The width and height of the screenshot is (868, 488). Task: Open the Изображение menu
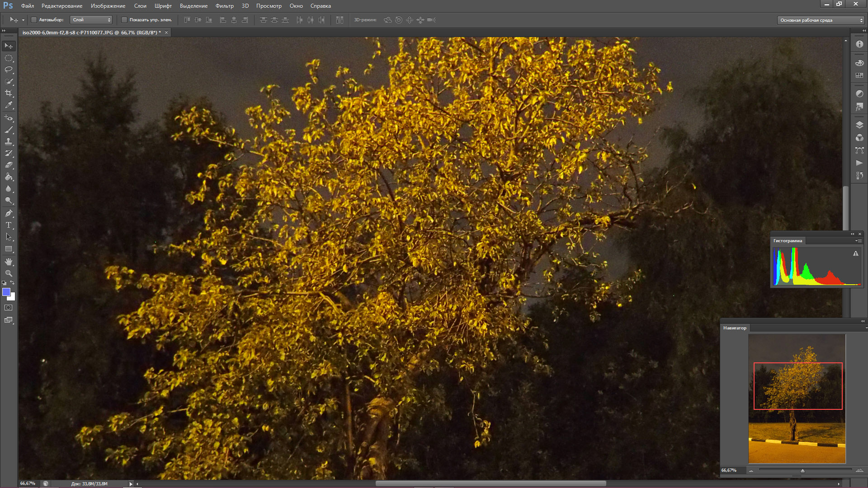(108, 6)
